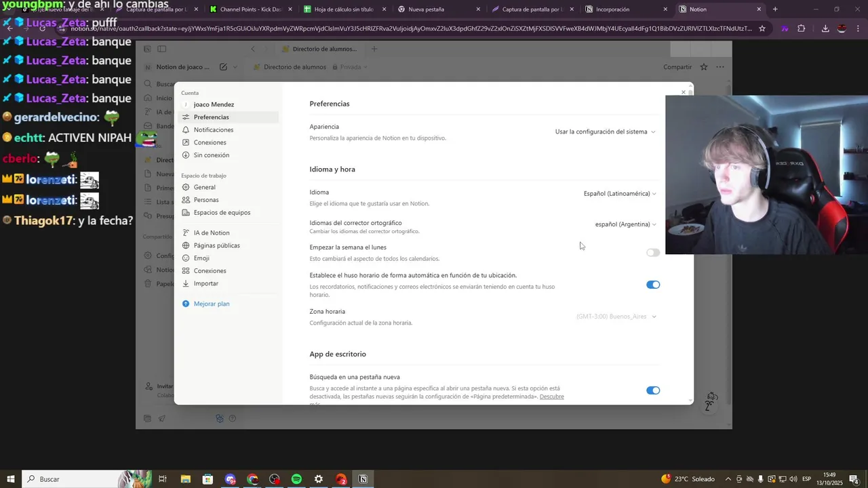The height and width of the screenshot is (488, 868).
Task: Enable Empezar la semana el lunes toggle
Action: click(x=653, y=253)
